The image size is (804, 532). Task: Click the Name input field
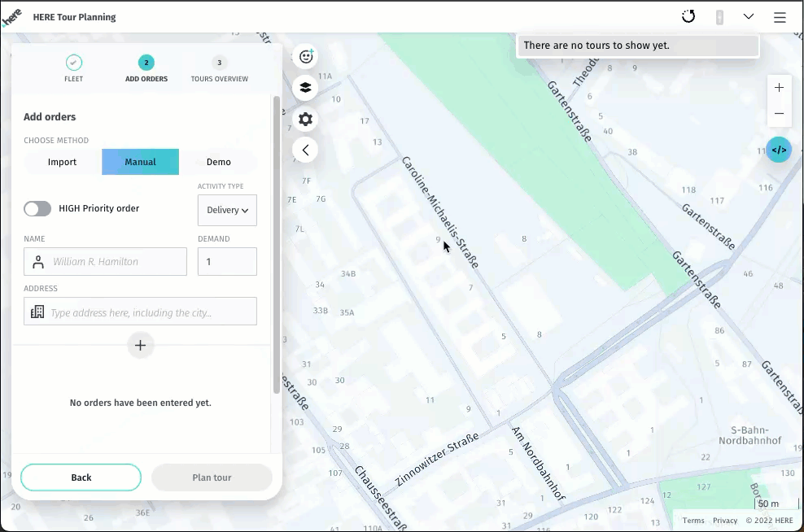pyautogui.click(x=105, y=262)
